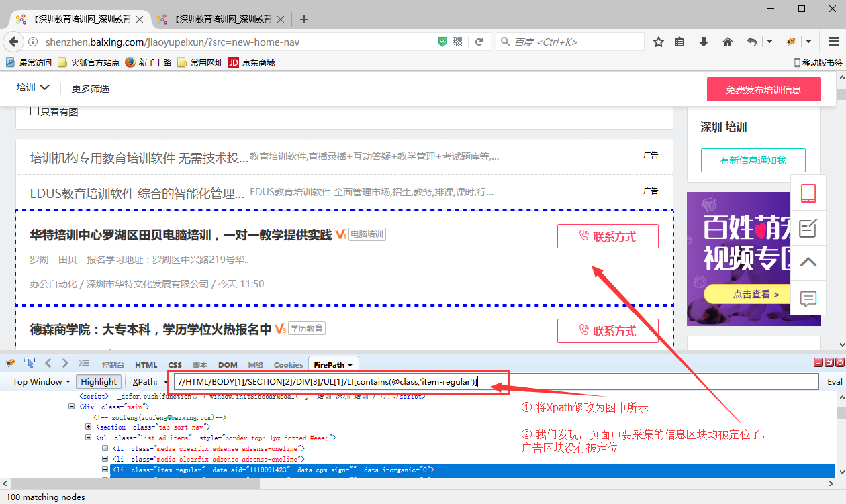Screen dimensions: 846x504
Task: Open the QR code icon in address bar
Action: tap(458, 42)
